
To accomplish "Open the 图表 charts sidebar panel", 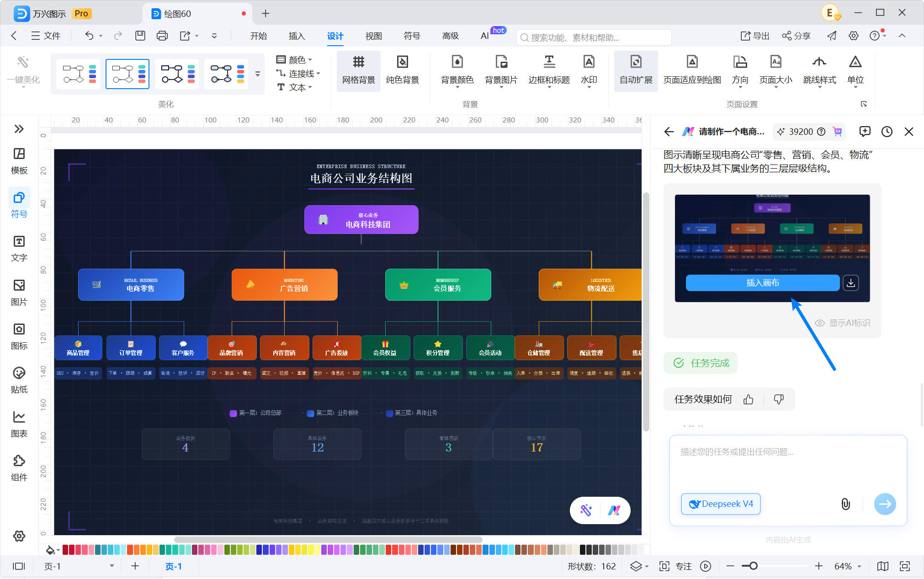I will (19, 424).
